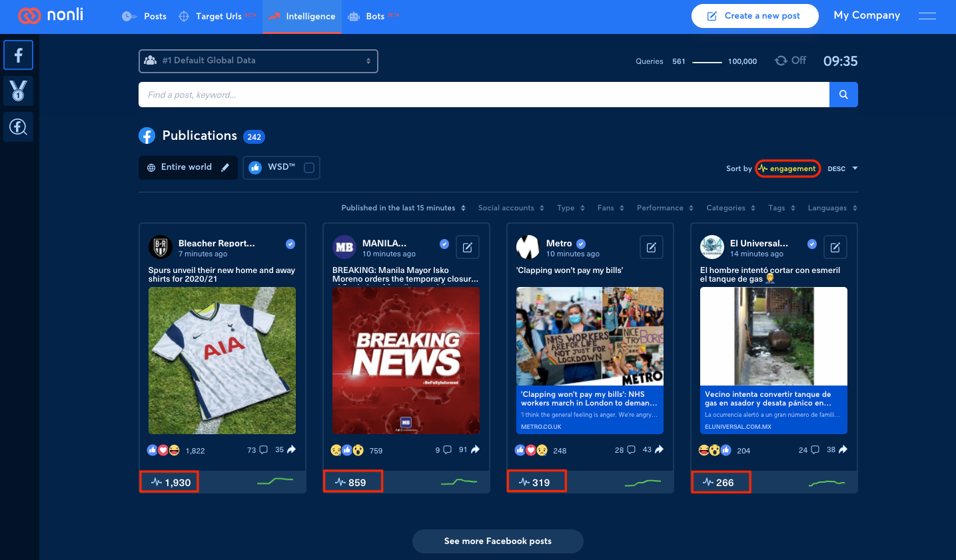Click the edit post icon on El Universal card

(x=835, y=248)
